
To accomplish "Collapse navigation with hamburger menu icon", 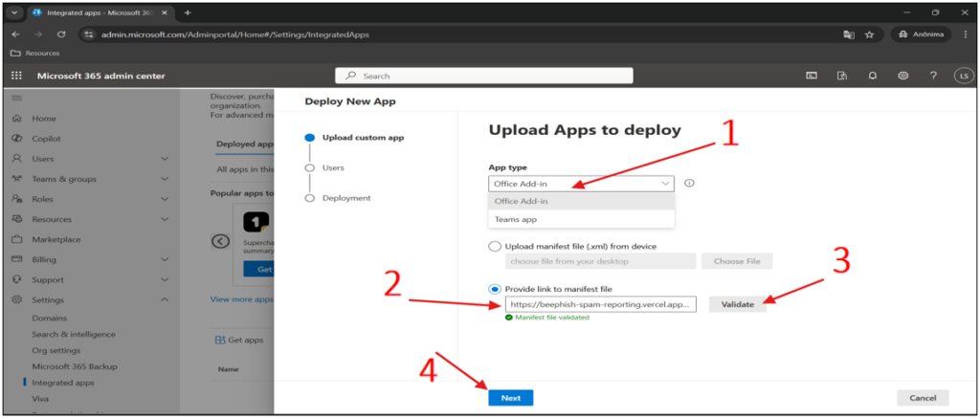I will pyautogui.click(x=17, y=98).
